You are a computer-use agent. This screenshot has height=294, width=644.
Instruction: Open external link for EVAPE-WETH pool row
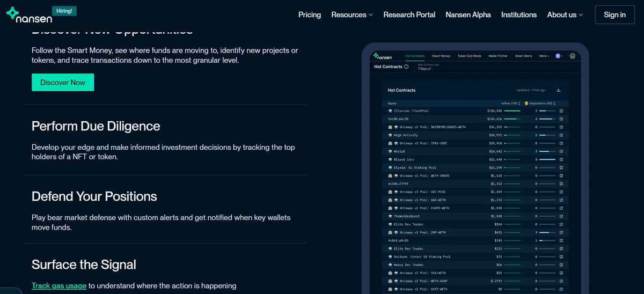561,208
